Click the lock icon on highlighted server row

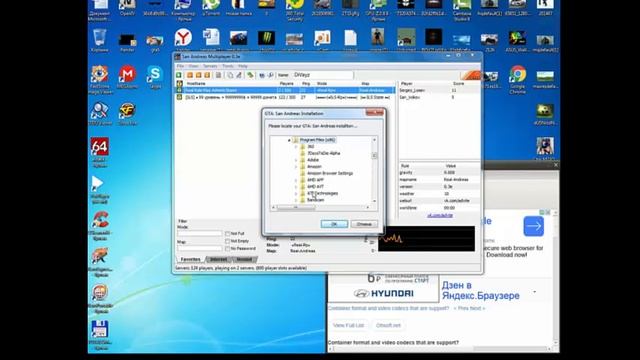tap(179, 90)
